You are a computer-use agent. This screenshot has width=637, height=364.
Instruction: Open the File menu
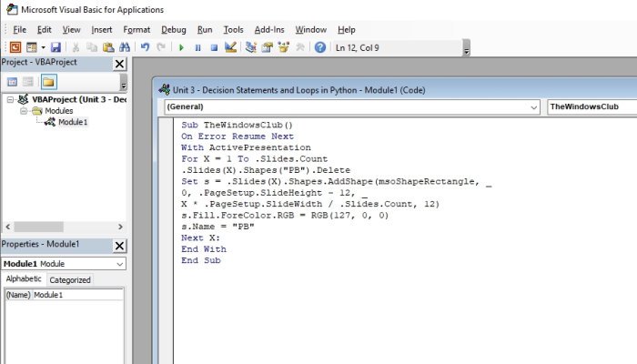(x=19, y=30)
